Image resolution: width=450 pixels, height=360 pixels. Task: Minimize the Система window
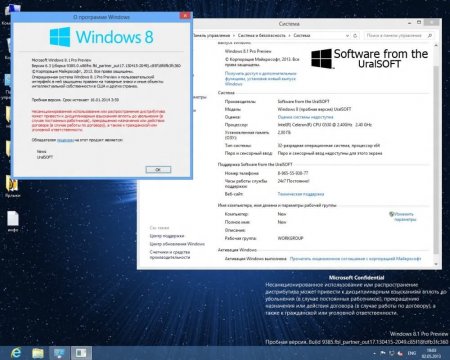[x=409, y=23]
